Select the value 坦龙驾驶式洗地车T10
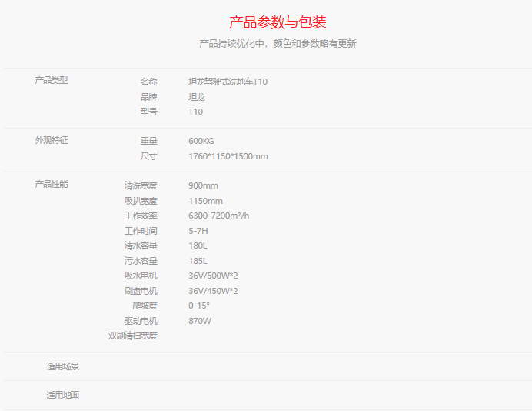The image size is (532, 411). pos(228,82)
